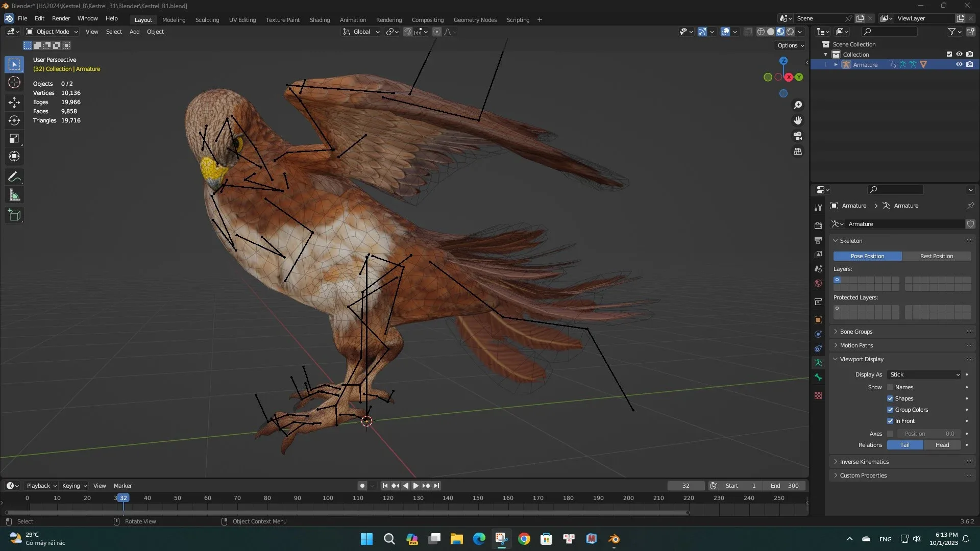Open the View Layer properties tab
The image size is (980, 551).
click(818, 254)
